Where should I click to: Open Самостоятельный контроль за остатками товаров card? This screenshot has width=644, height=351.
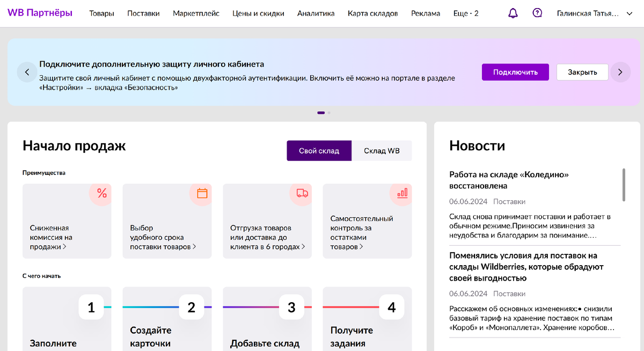point(368,221)
